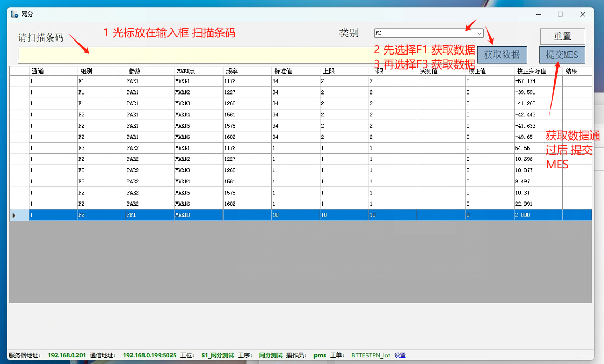This screenshot has width=604, height=364.
Task: Click the cell showing 22.991
Action: tap(537, 204)
